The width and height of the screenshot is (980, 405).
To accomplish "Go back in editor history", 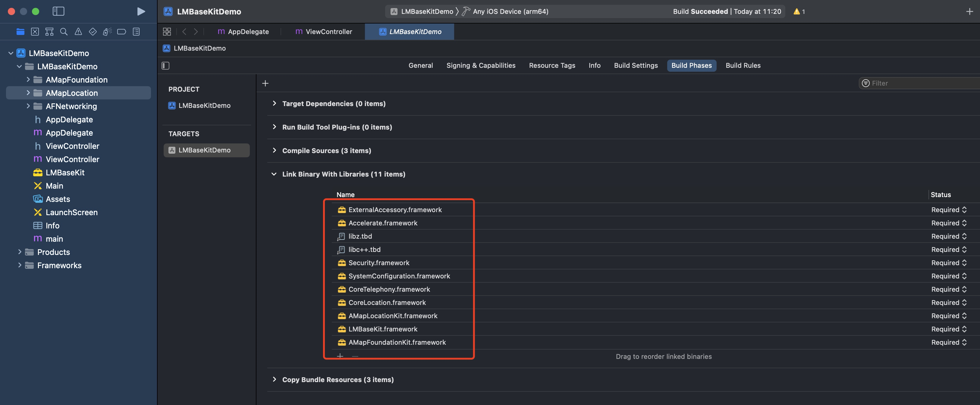I will (184, 32).
